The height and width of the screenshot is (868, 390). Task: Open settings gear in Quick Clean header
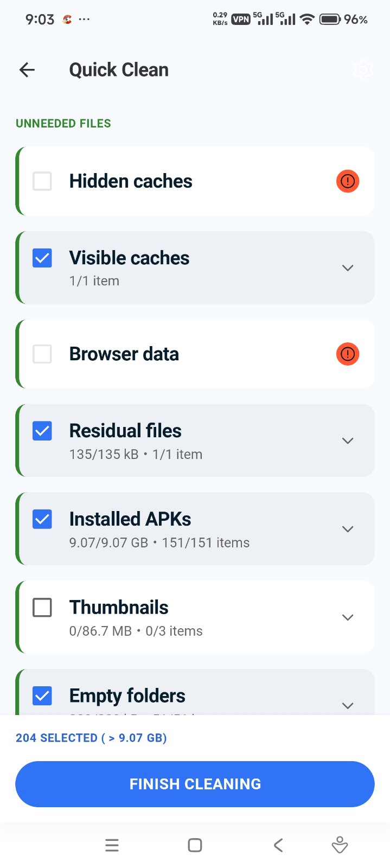pos(362,69)
